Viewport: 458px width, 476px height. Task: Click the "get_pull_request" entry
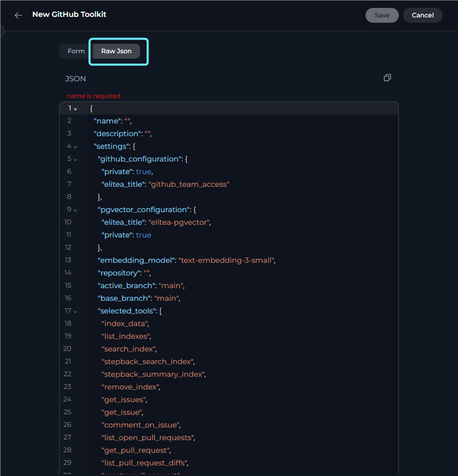tap(136, 450)
